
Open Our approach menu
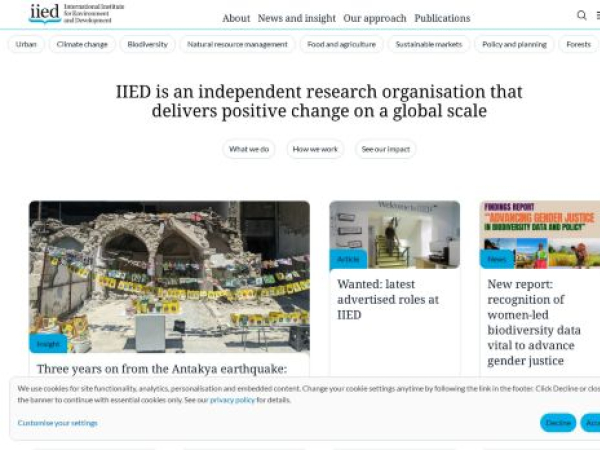click(x=375, y=18)
